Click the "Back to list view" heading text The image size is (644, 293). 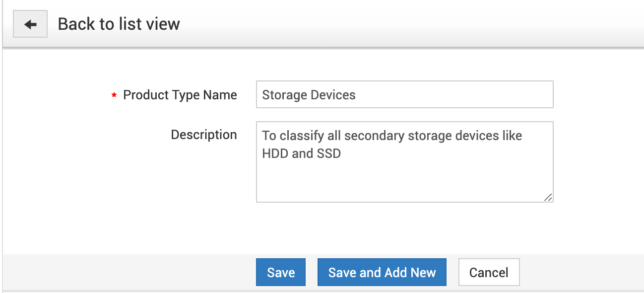click(x=119, y=24)
